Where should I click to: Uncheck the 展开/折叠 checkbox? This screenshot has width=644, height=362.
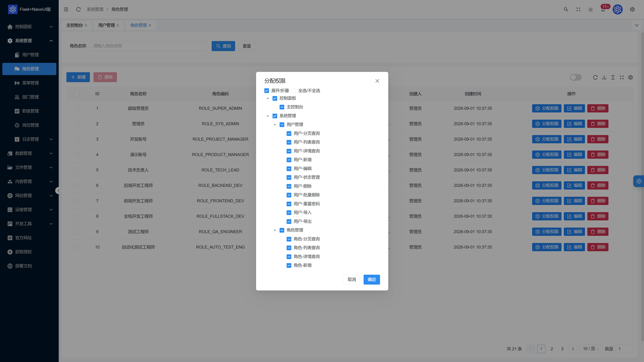[266, 90]
